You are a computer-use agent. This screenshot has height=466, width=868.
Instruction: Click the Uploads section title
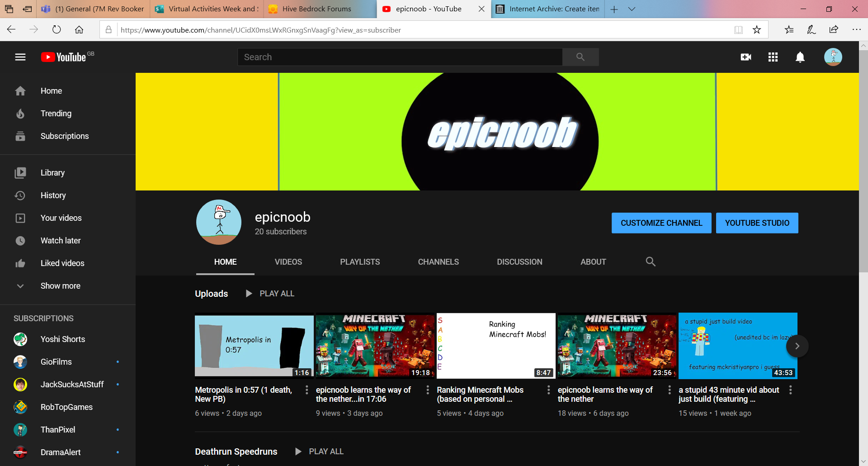click(x=212, y=294)
